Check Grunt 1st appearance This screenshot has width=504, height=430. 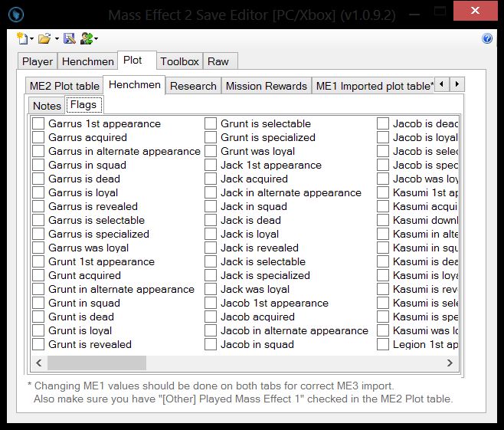click(x=38, y=262)
